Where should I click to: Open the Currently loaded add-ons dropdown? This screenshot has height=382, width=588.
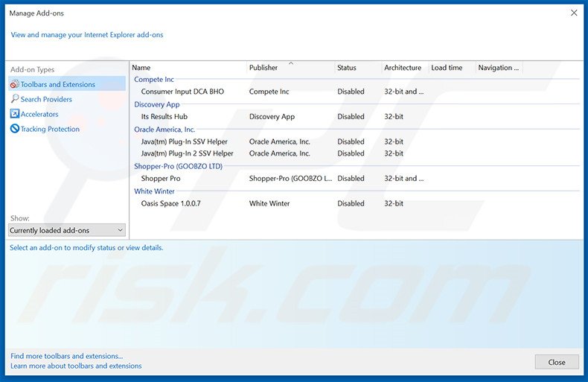click(x=67, y=230)
